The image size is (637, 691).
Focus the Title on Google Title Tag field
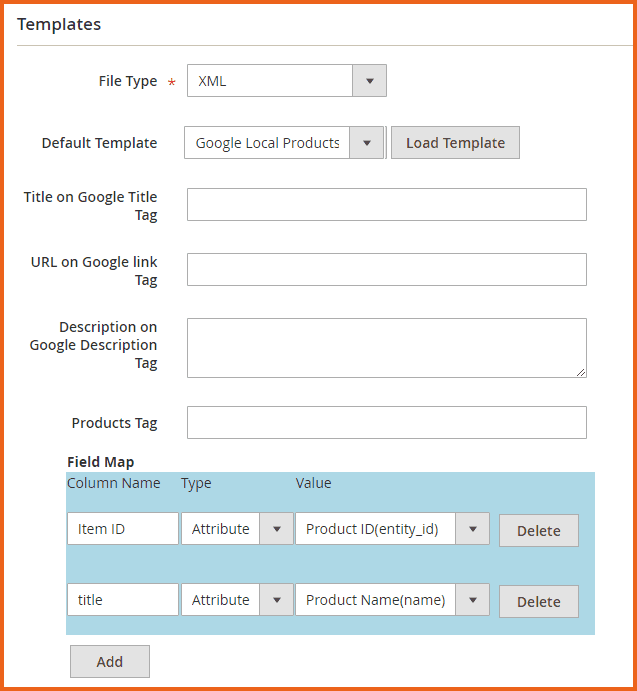(x=386, y=205)
